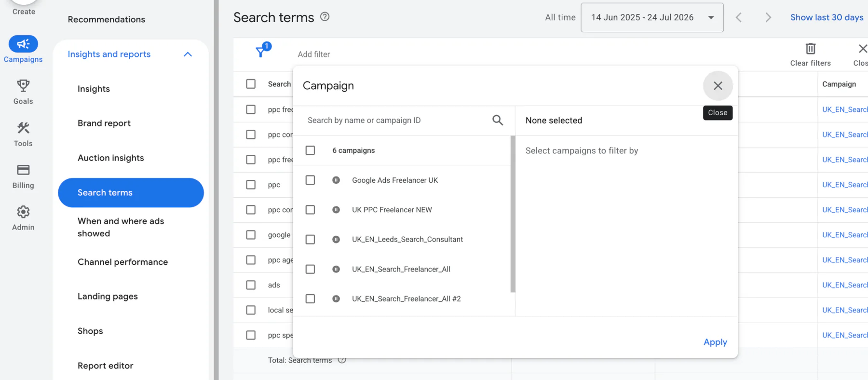Open Brand report
868x380 pixels.
coord(104,123)
